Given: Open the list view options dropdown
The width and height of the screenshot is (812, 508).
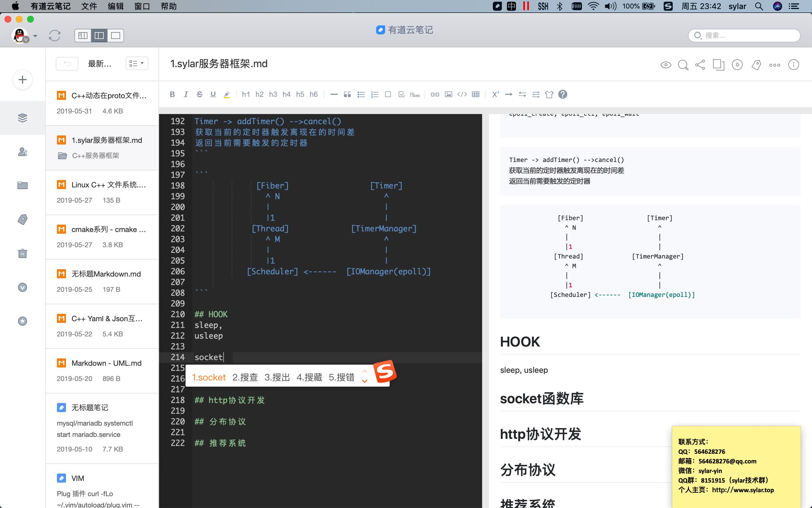Looking at the screenshot, I should pyautogui.click(x=137, y=63).
